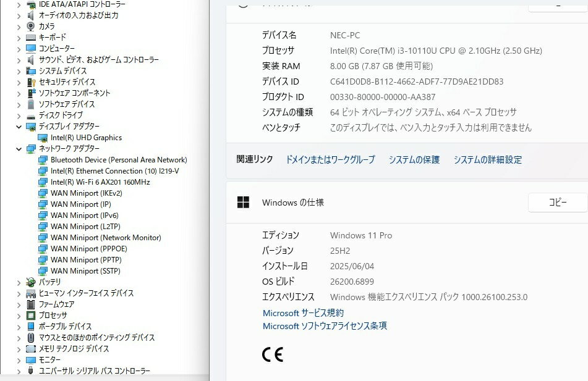Click the Intel(R) UHD Graphics adapter icon

tap(43, 138)
